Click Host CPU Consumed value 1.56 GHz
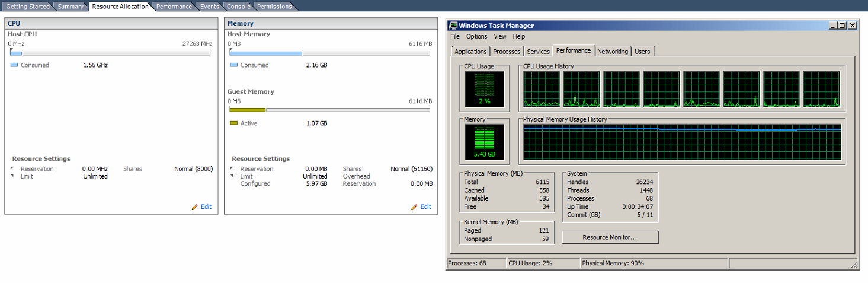The width and height of the screenshot is (868, 283). (95, 65)
